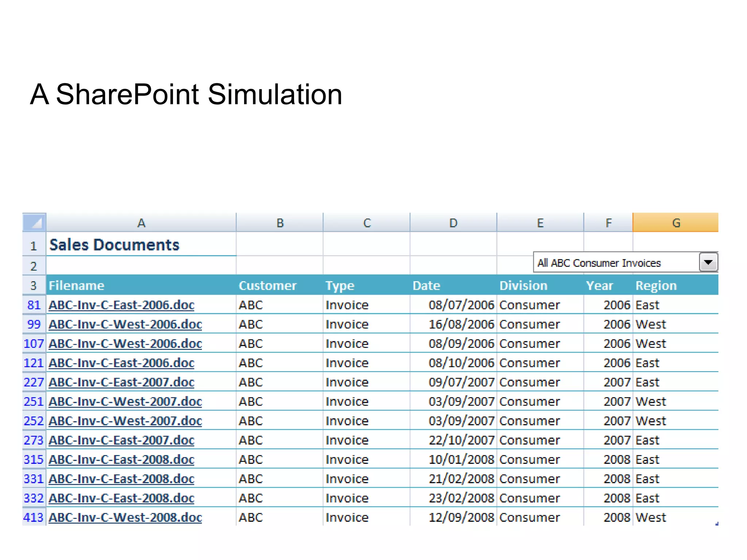Viewport: 747px width, 560px height.
Task: Open ABC-Inv-C-West-2006.doc link in row 107
Action: point(125,343)
